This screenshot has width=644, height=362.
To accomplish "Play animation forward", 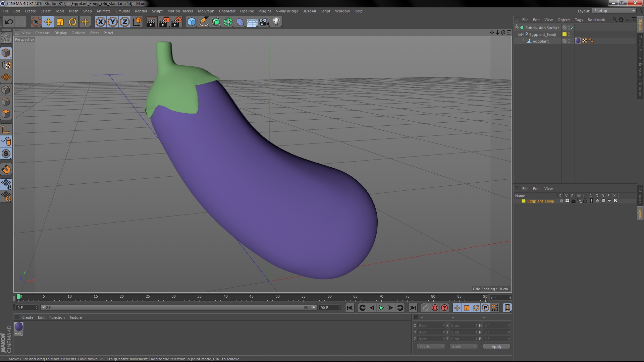I will click(381, 308).
